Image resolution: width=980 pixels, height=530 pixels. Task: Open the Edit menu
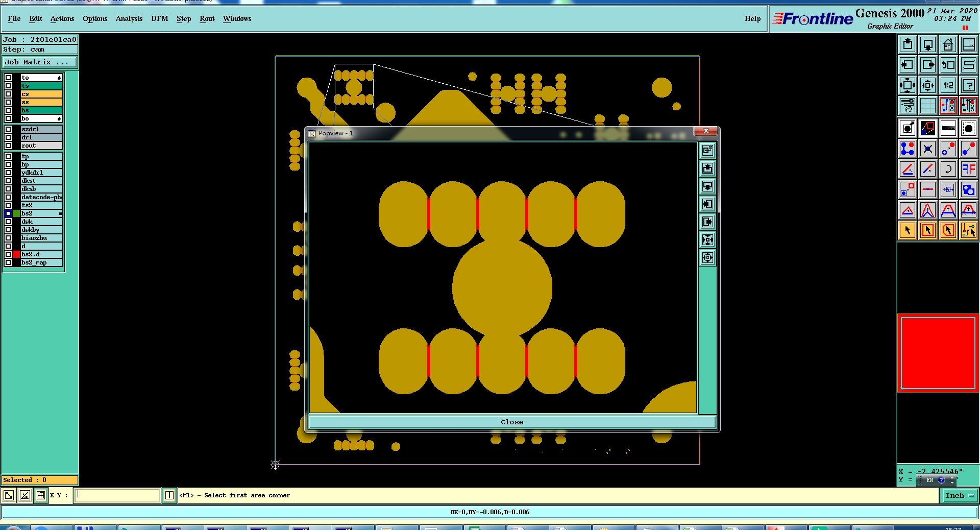[36, 18]
